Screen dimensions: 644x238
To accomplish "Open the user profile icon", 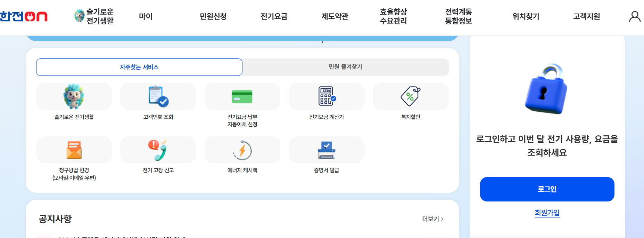I will 635,16.
